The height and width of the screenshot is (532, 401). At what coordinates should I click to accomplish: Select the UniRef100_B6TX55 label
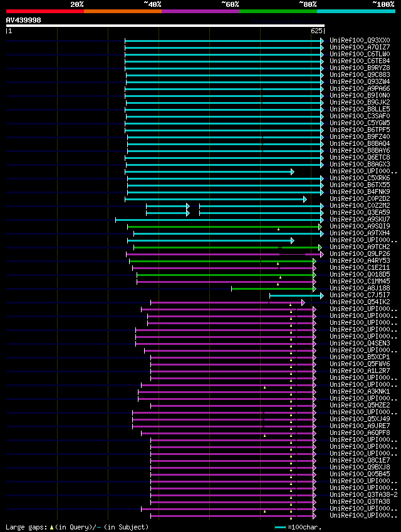[360, 185]
